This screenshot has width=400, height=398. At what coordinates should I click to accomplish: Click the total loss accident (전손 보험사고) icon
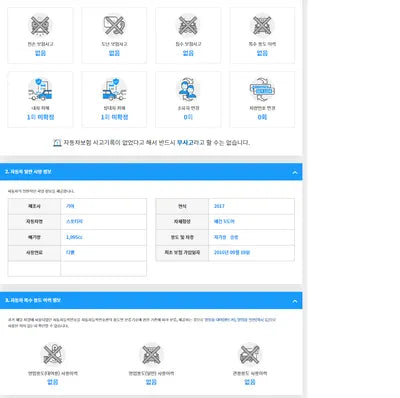40,25
